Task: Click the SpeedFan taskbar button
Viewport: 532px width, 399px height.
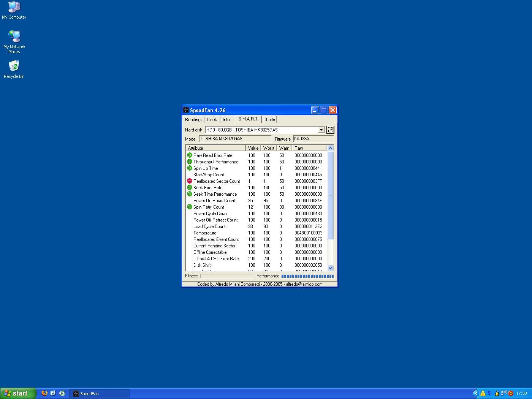Action: click(x=100, y=394)
